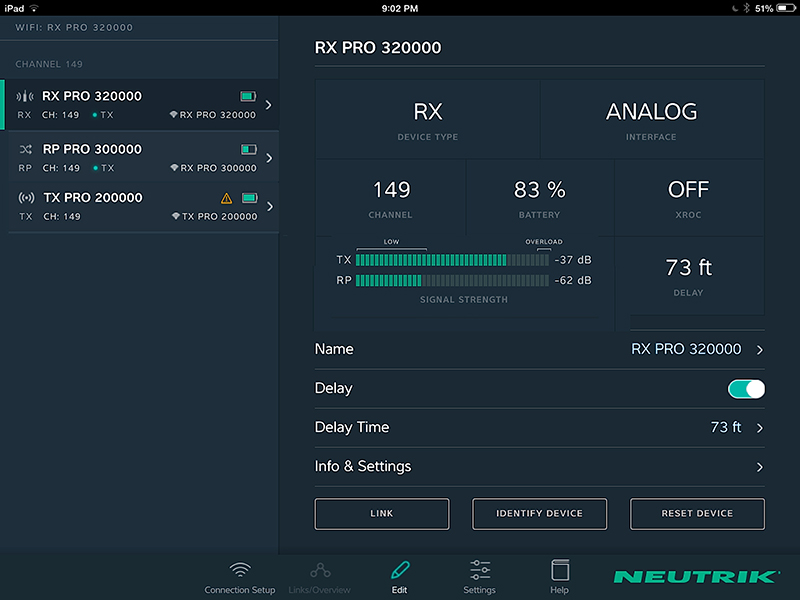Click the repeater shuffle icon beside RP PRO 300000
This screenshot has height=600, width=800.
click(26, 149)
